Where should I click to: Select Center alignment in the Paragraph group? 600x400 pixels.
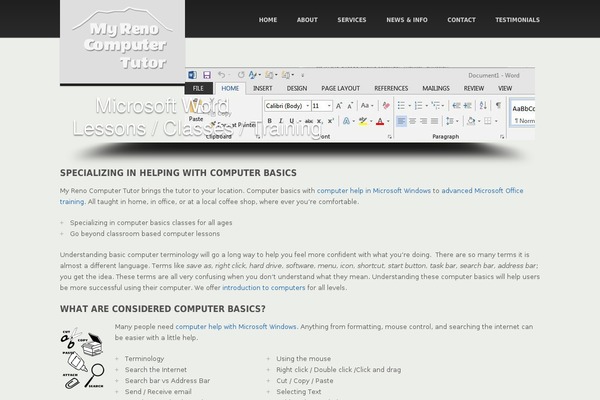412,121
